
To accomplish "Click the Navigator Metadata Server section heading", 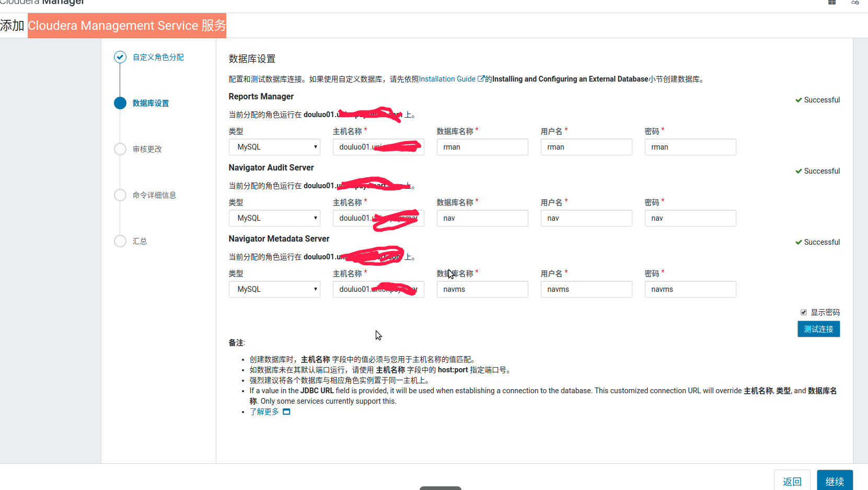I will coord(279,238).
